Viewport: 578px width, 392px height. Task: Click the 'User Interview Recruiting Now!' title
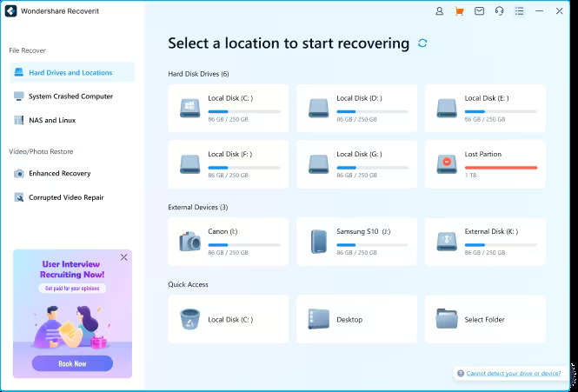72,269
